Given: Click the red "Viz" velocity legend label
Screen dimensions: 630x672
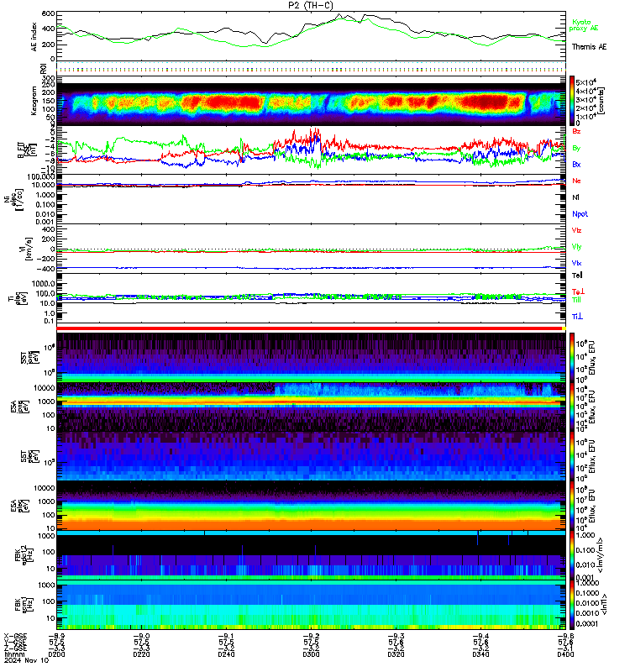Looking at the screenshot, I should click(x=576, y=230).
